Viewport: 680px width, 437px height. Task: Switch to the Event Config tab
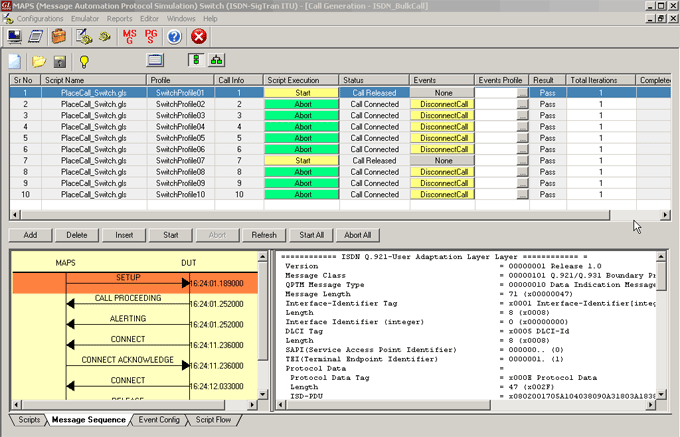[x=159, y=420]
